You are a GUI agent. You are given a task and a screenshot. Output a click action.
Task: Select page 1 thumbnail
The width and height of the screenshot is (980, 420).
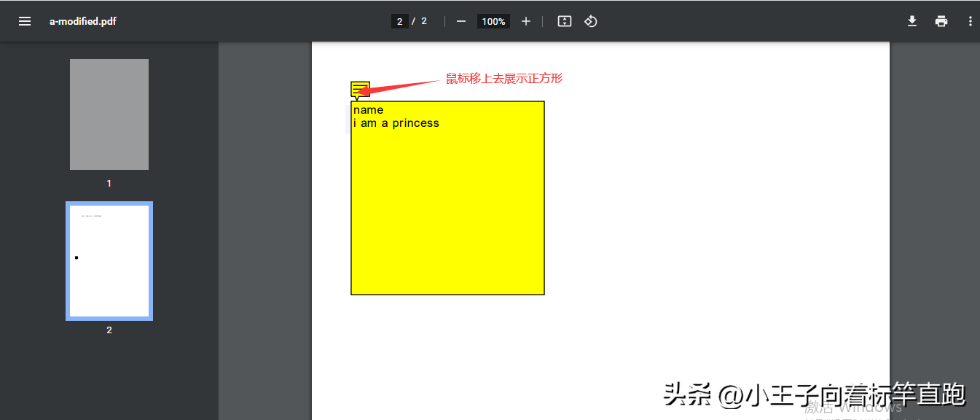[x=109, y=114]
